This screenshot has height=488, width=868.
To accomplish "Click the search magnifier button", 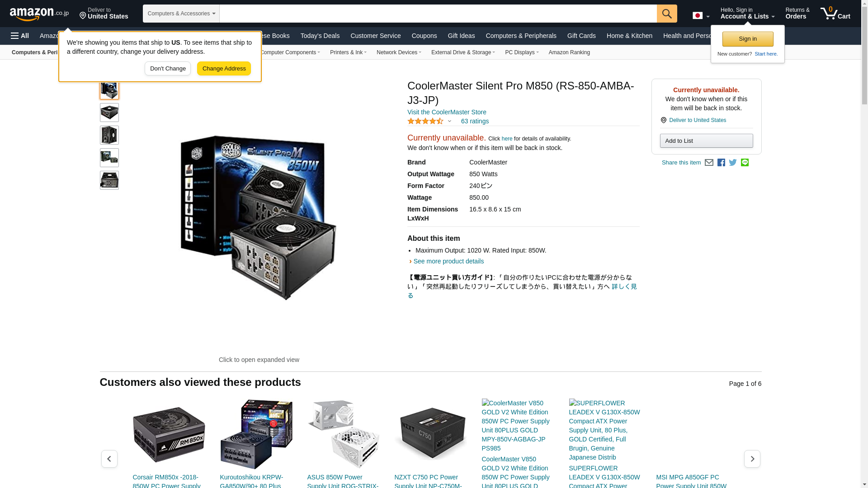I will pyautogui.click(x=667, y=14).
